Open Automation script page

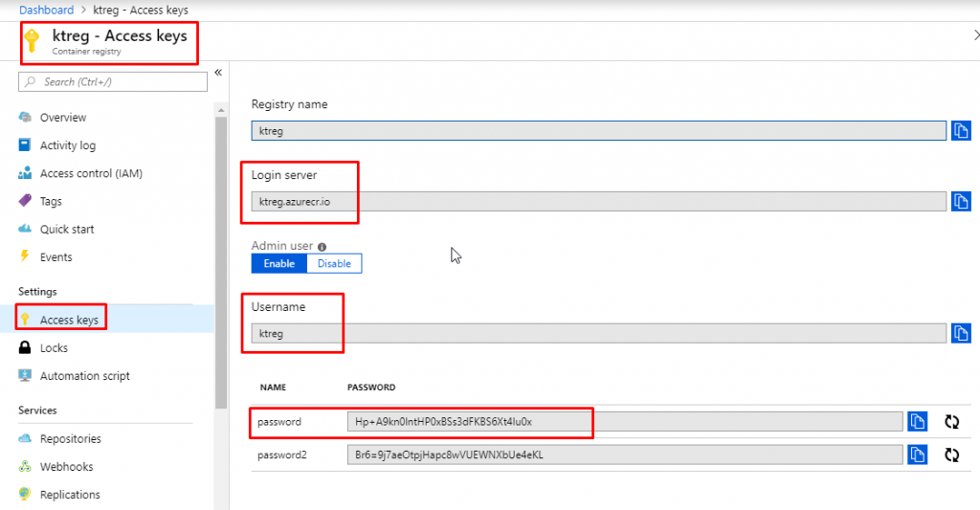(x=85, y=376)
